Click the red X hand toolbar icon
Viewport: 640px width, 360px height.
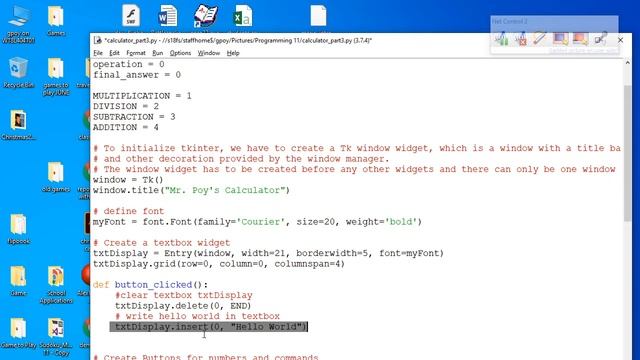click(x=520, y=38)
